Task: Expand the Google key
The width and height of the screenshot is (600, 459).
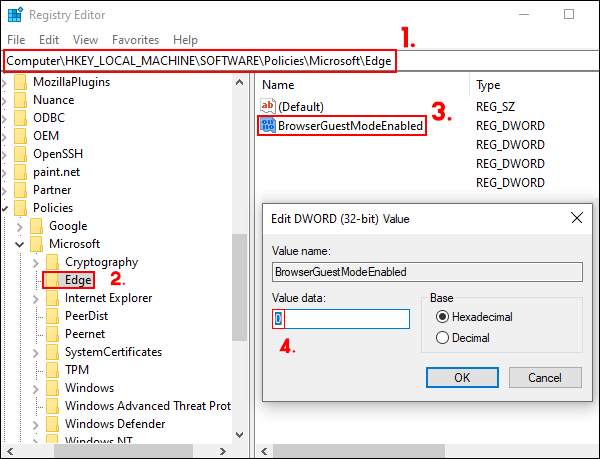Action: [x=20, y=227]
